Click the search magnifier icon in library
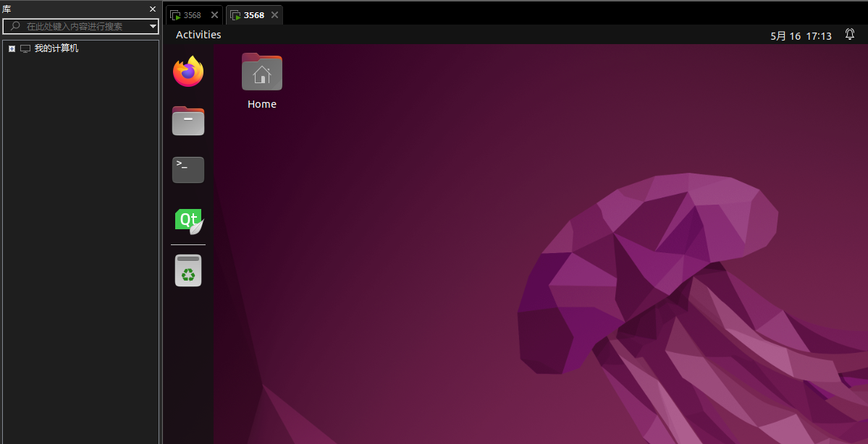 15,26
